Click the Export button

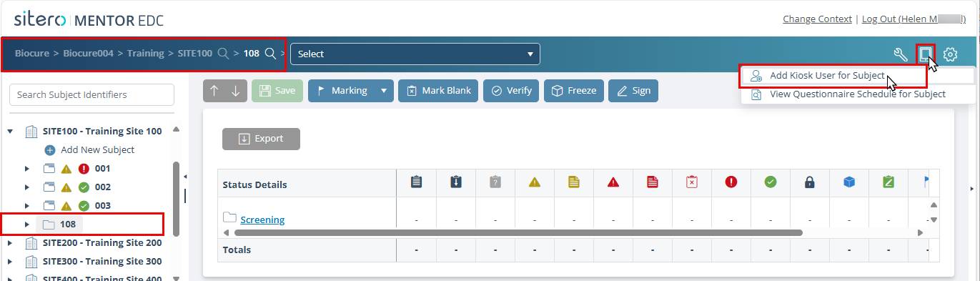261,139
